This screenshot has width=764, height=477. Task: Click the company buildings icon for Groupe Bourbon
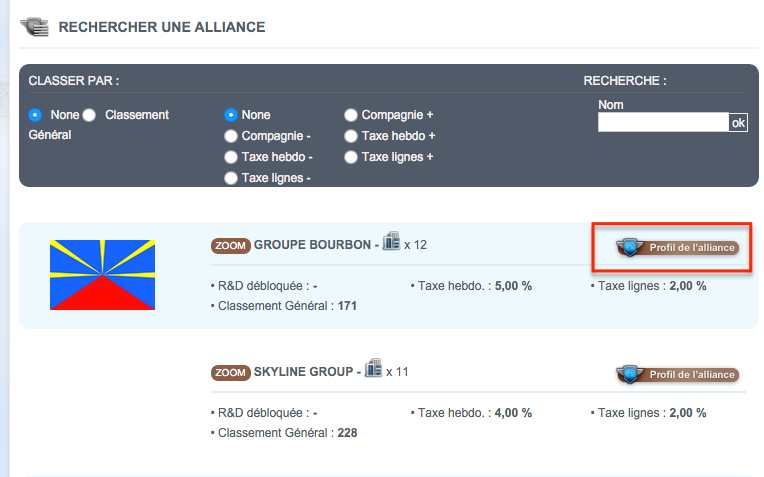point(391,241)
